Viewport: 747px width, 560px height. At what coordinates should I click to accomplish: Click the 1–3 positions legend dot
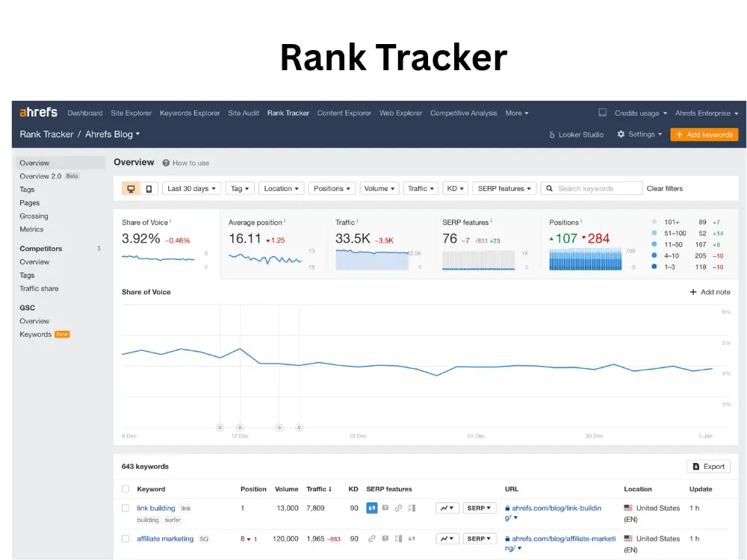[654, 267]
